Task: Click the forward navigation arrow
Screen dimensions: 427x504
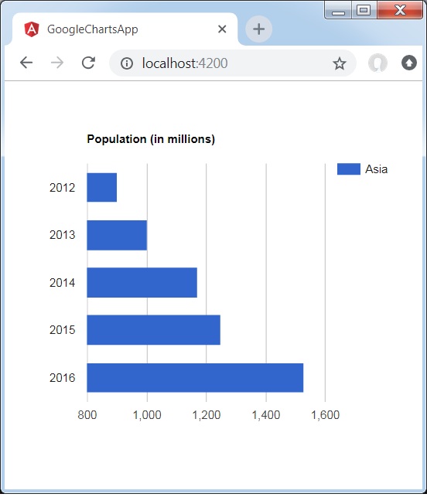Action: [57, 63]
